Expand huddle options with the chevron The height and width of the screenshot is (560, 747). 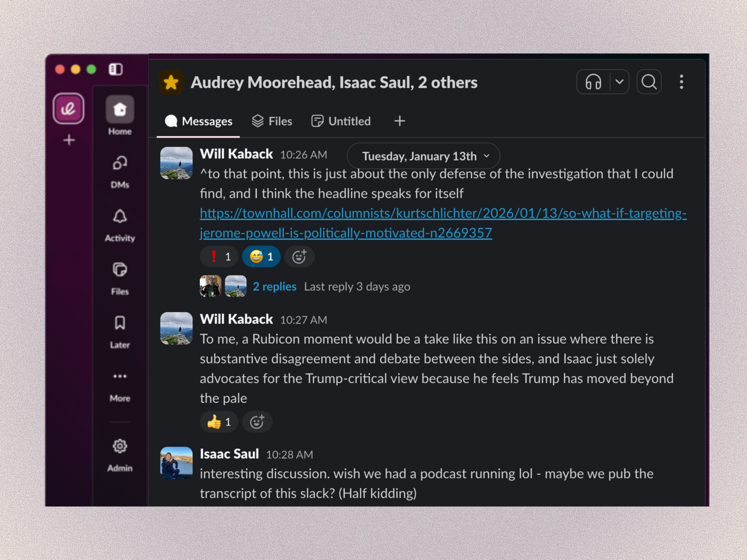coord(620,82)
